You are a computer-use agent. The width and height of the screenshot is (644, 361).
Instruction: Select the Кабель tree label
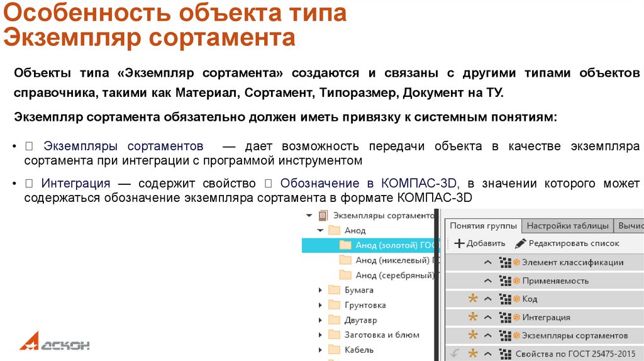pos(359,350)
